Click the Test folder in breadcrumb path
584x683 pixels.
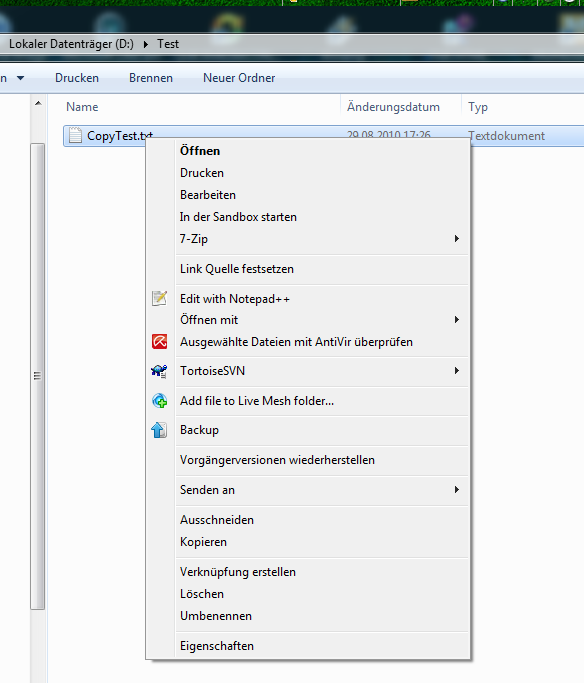pyautogui.click(x=168, y=44)
